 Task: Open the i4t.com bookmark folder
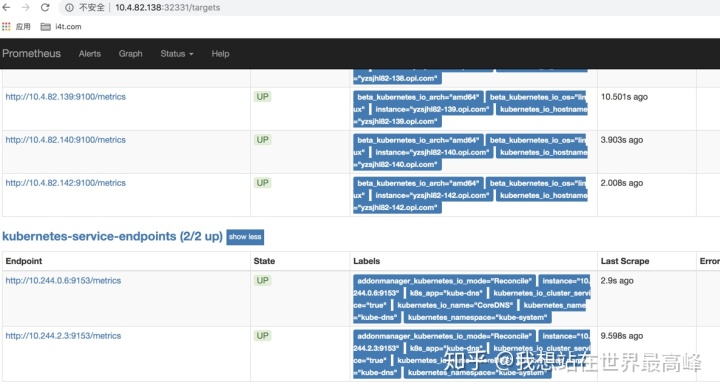(x=61, y=27)
